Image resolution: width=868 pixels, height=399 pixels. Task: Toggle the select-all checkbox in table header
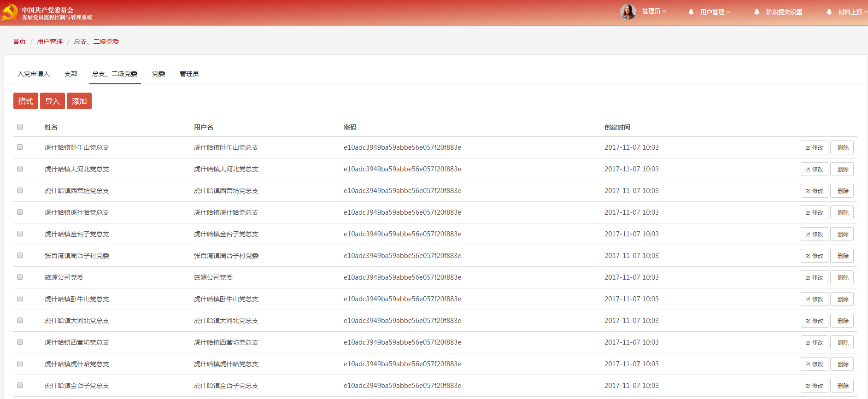pyautogui.click(x=20, y=127)
